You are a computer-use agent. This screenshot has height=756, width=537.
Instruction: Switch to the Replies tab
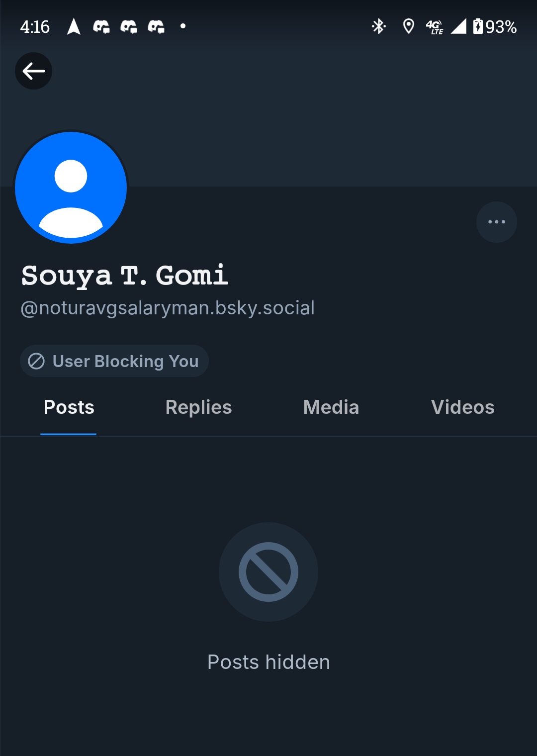[198, 407]
